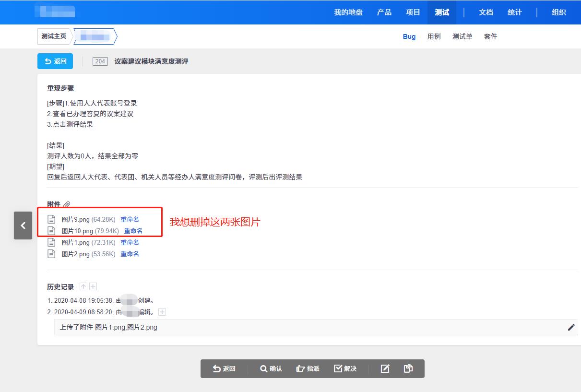Reverse history order with the arrow icon
This screenshot has width=581, height=392.
tap(83, 286)
